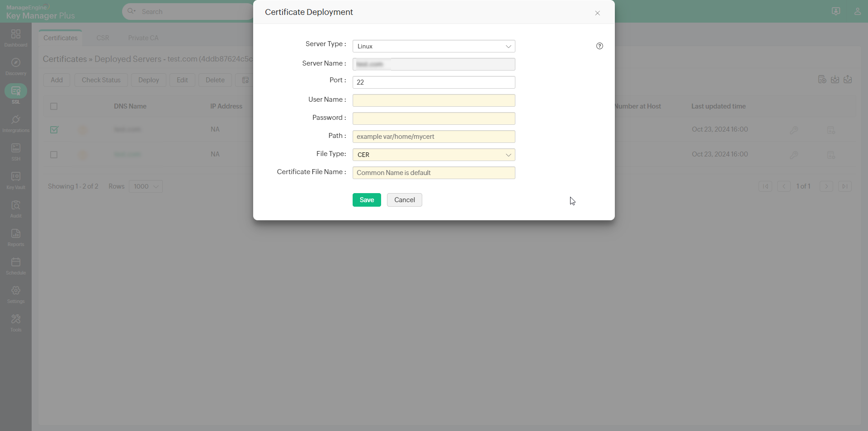Save the certificate deployment settings

(x=367, y=200)
